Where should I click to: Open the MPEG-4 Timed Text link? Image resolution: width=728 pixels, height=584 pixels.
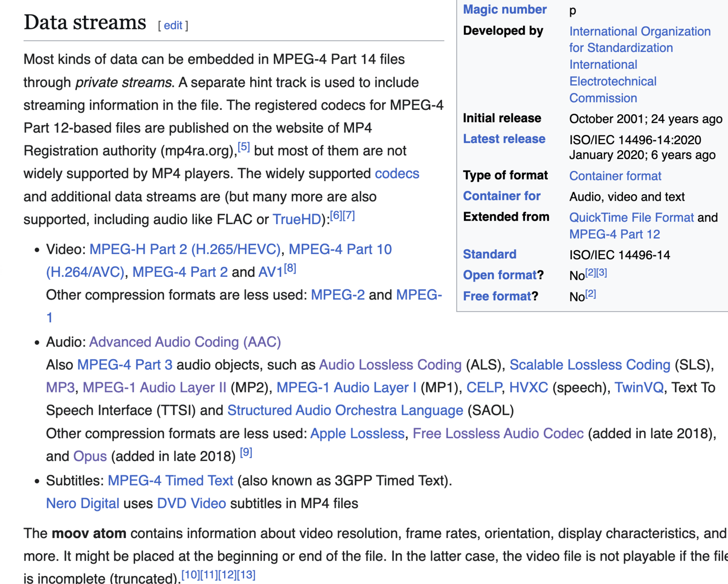click(x=170, y=481)
